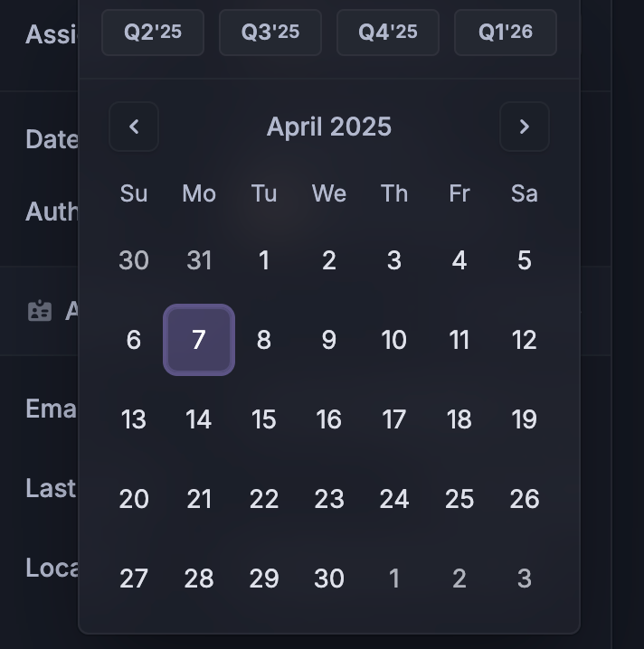Go to next month with right chevron

(x=525, y=127)
